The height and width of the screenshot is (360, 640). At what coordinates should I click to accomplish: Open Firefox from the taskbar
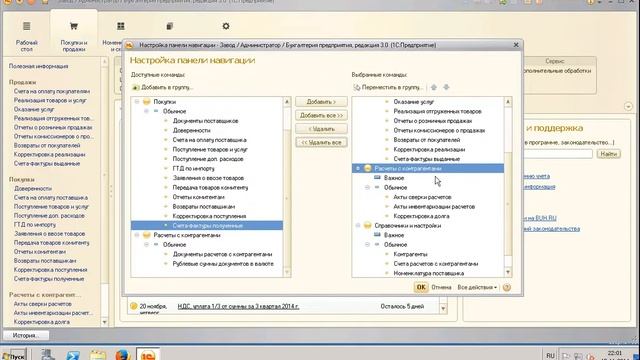[122, 355]
